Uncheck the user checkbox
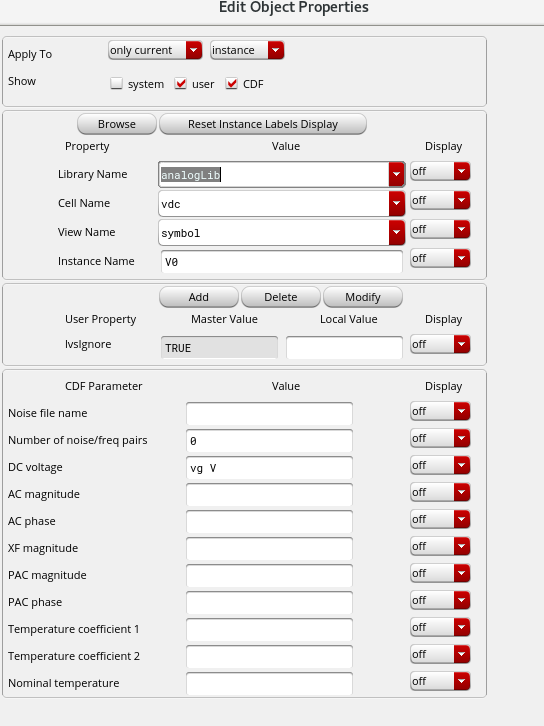 coord(181,83)
